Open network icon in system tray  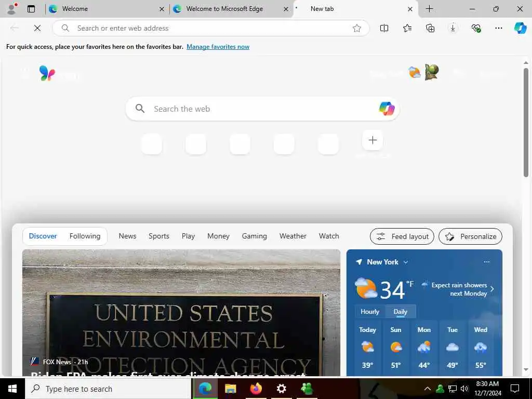point(452,389)
